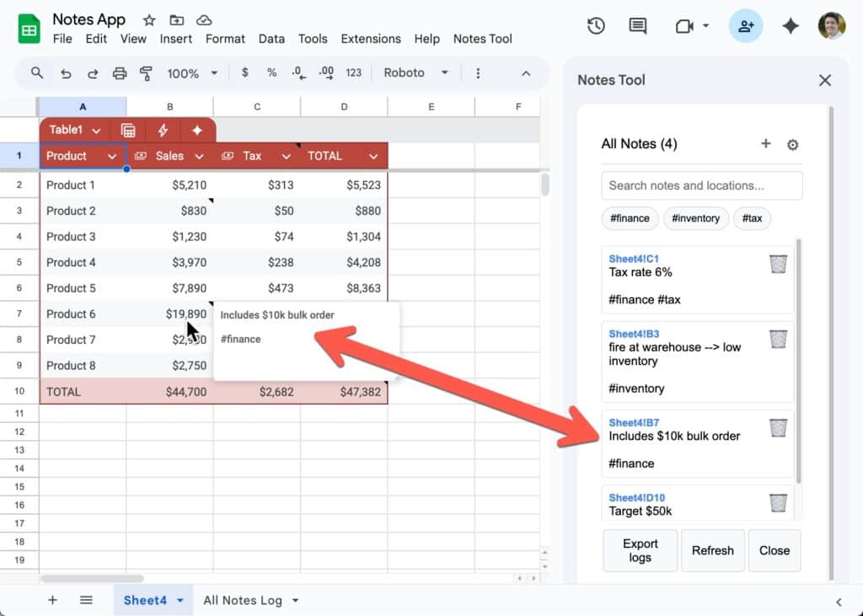Screen dimensions: 863x616
Task: Toggle the #finance tag filter
Action: click(630, 218)
